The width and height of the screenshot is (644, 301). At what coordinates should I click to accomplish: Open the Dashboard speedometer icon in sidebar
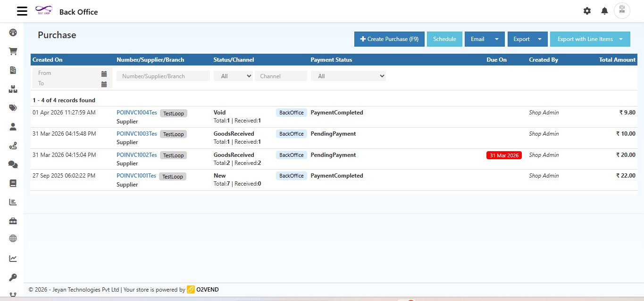[13, 33]
